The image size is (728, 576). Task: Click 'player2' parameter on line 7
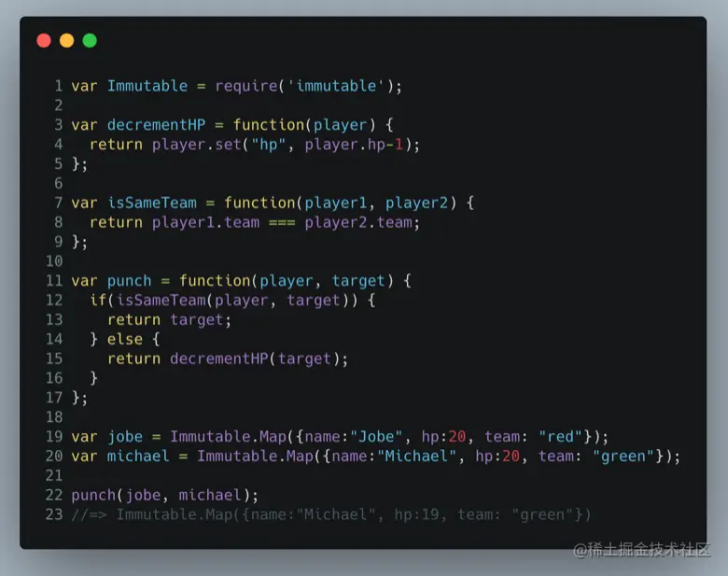pyautogui.click(x=416, y=203)
